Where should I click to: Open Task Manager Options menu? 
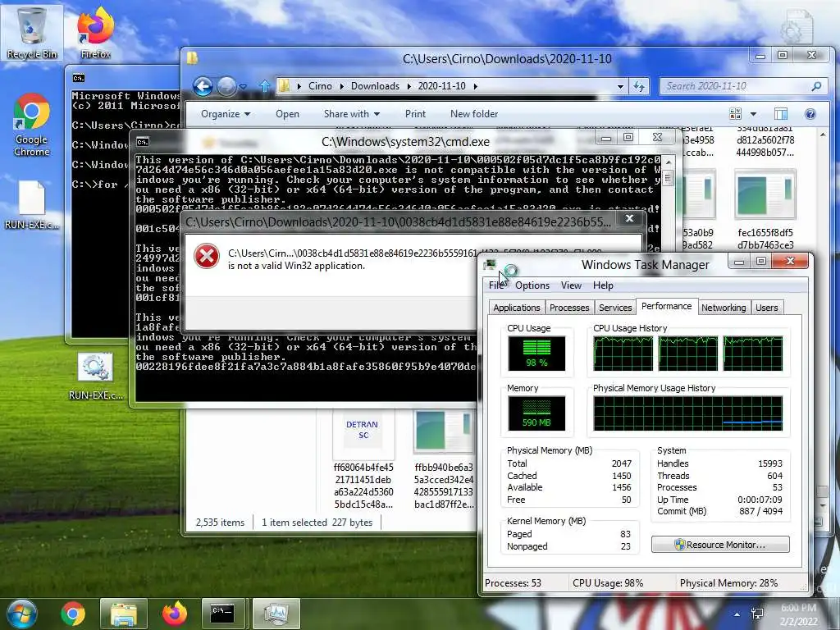coord(532,285)
